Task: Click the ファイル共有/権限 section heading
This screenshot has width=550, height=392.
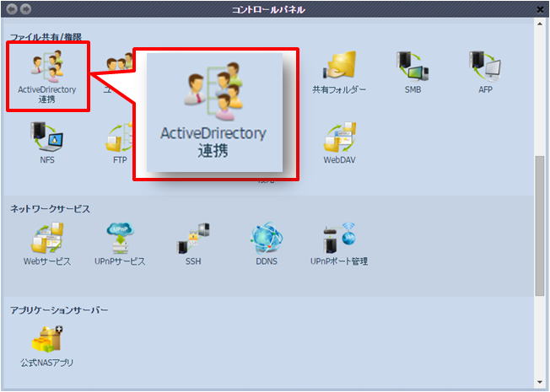Action: tap(46, 37)
